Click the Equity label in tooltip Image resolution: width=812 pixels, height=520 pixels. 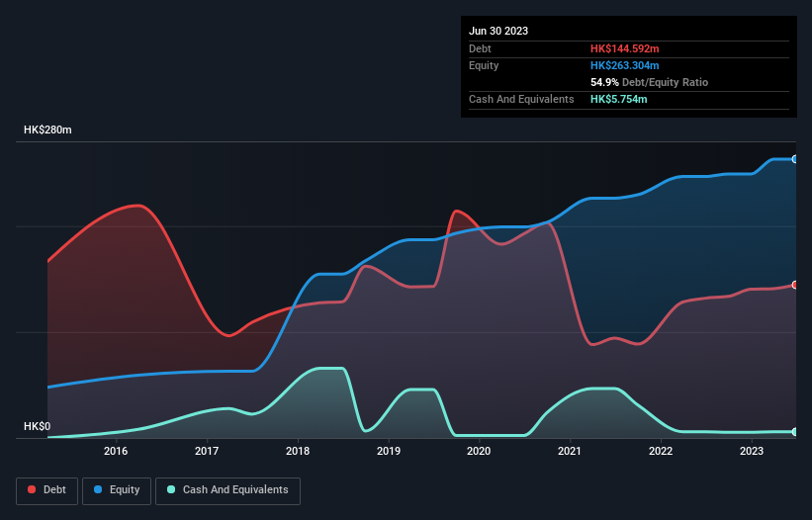[x=484, y=65]
